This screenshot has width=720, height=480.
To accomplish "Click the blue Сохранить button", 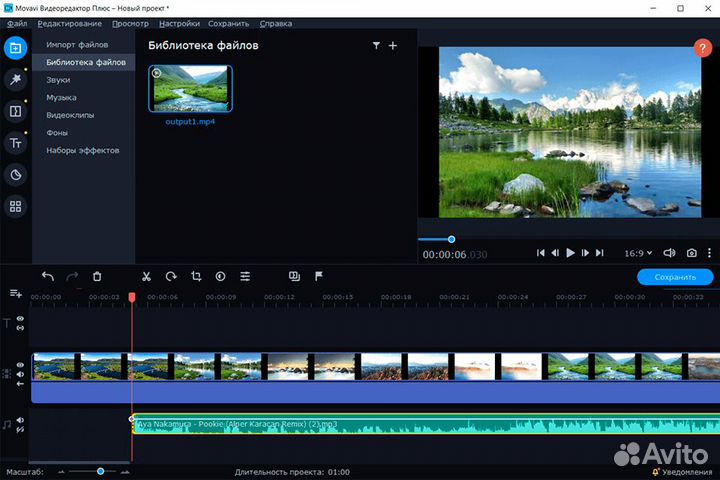I will [x=675, y=277].
